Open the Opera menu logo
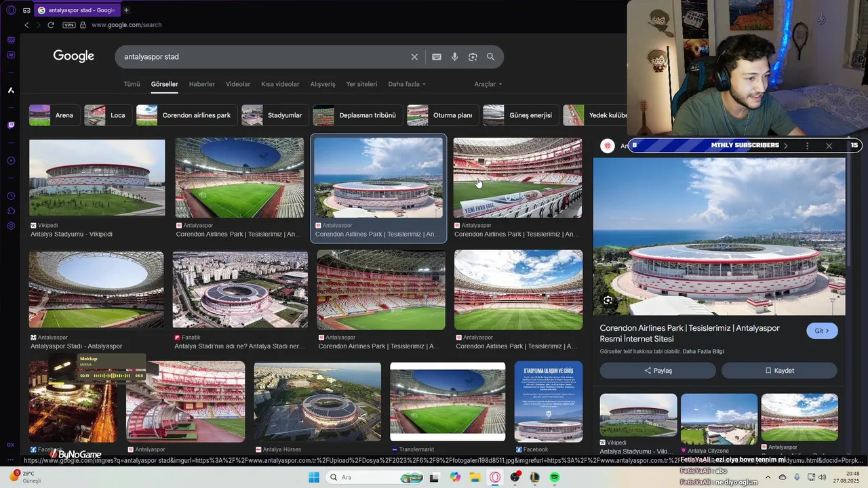 coord(11,10)
